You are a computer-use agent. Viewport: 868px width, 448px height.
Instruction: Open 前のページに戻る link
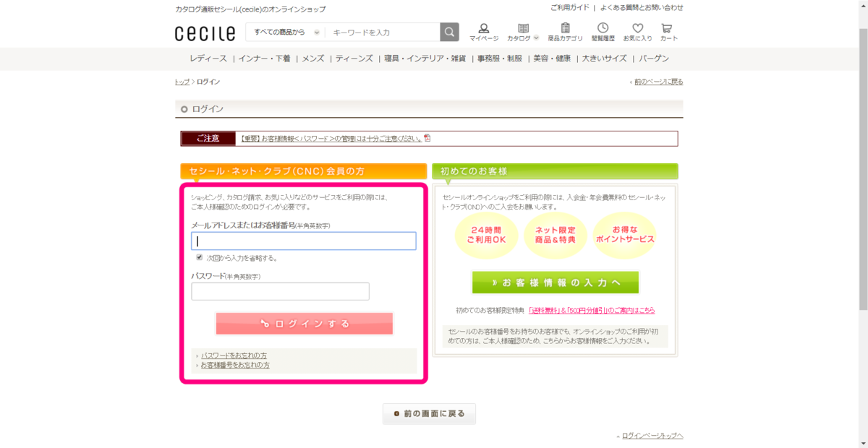tap(658, 82)
